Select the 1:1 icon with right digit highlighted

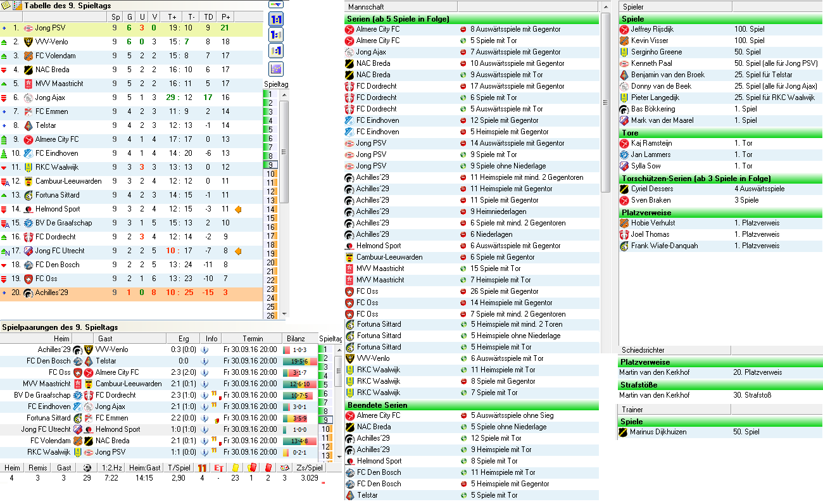pyautogui.click(x=276, y=51)
